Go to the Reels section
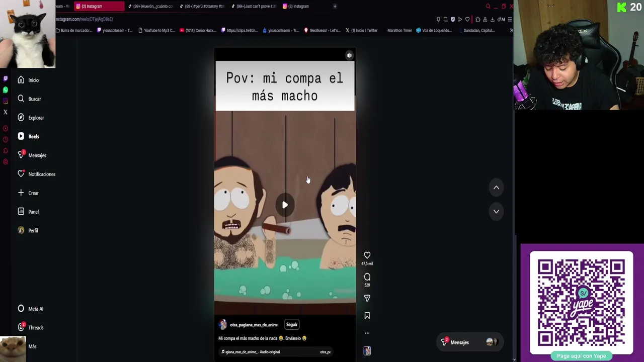 [x=28, y=137]
